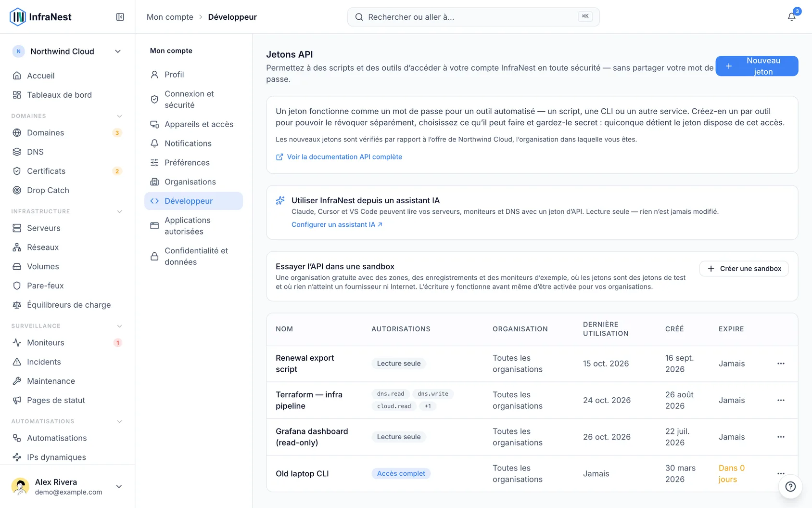This screenshot has height=508, width=812.
Task: Expand Northwind Cloud organisation switcher
Action: (x=67, y=52)
